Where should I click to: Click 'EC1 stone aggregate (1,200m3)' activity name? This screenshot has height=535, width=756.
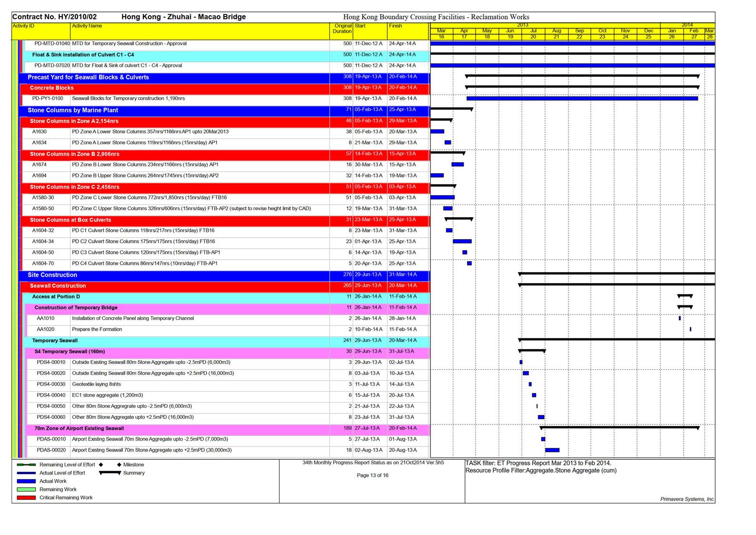pyautogui.click(x=108, y=395)
